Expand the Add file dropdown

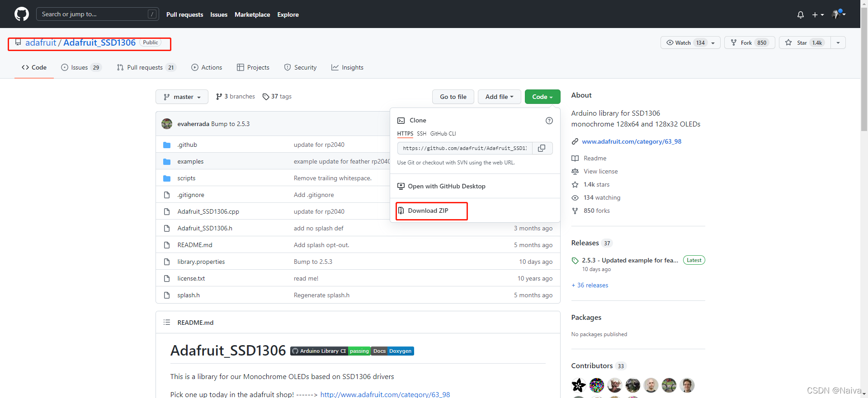499,97
